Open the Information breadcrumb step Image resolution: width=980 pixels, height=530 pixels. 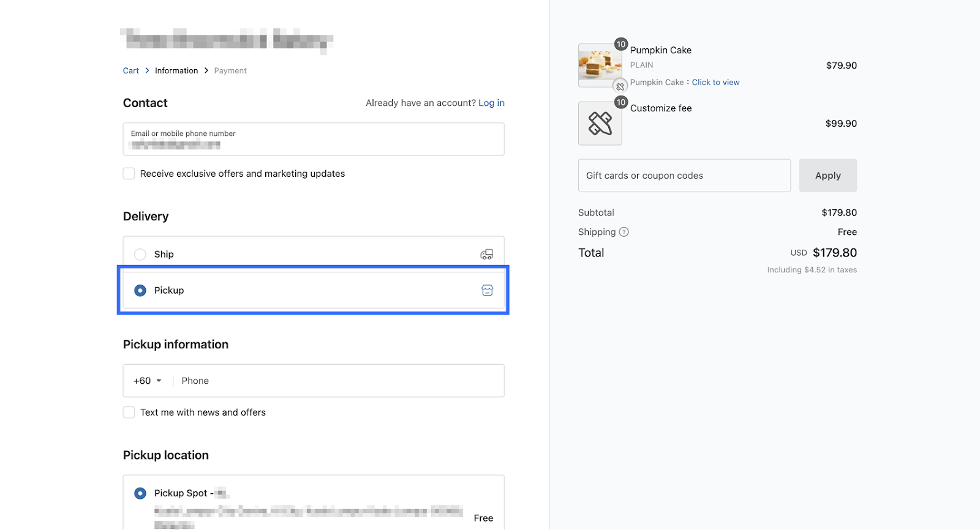coord(176,71)
